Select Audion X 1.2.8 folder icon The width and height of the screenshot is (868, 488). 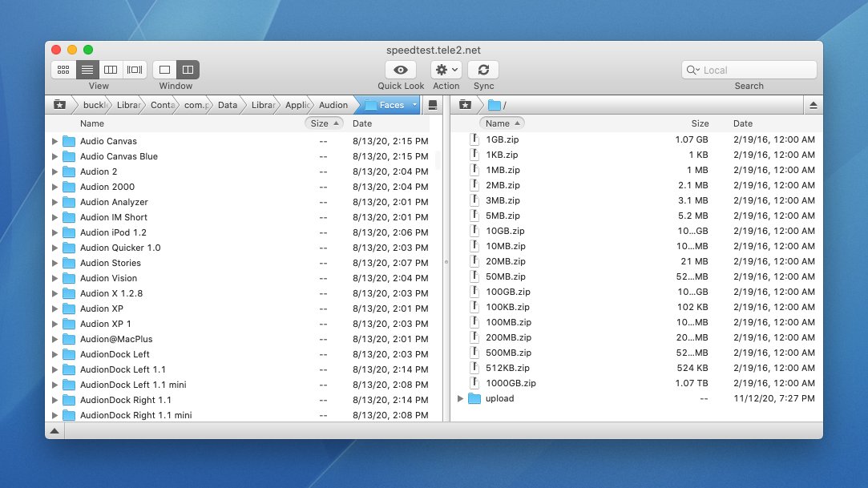click(69, 293)
